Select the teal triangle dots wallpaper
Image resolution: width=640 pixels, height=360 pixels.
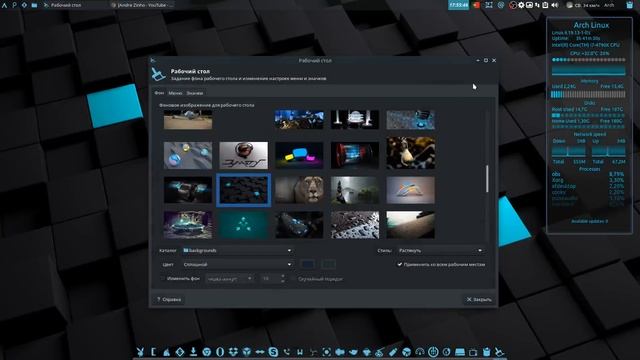click(x=243, y=225)
